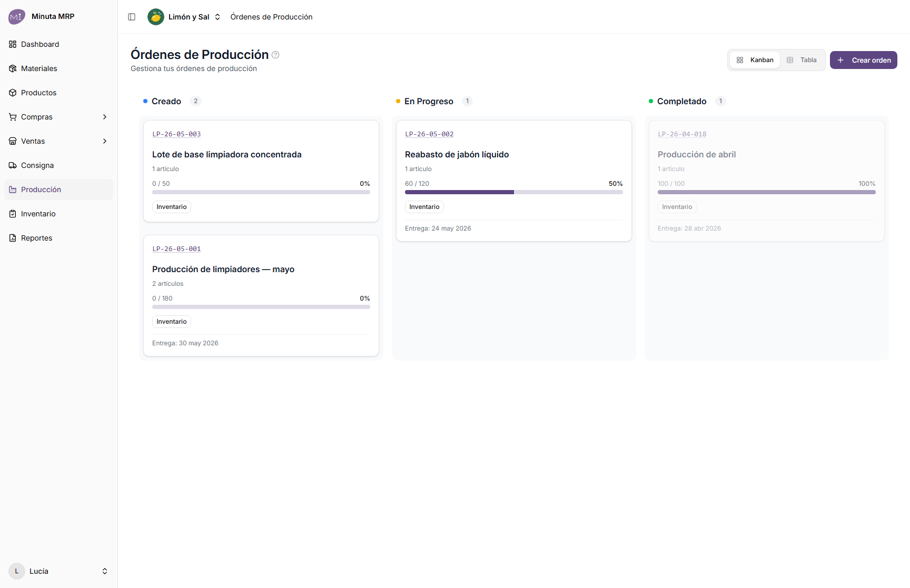Open order link LP-26-04-018
This screenshot has width=910, height=588.
point(682,134)
